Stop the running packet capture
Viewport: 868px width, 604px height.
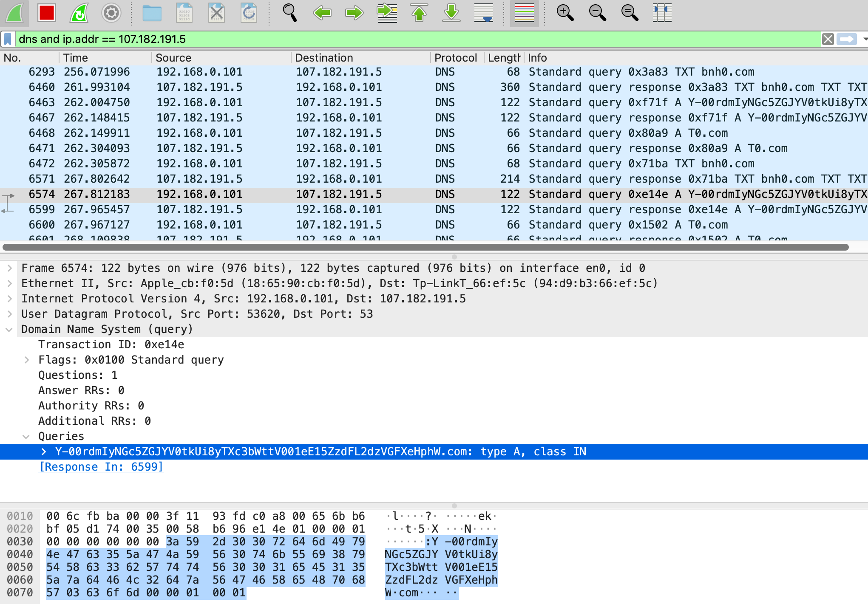point(47,13)
